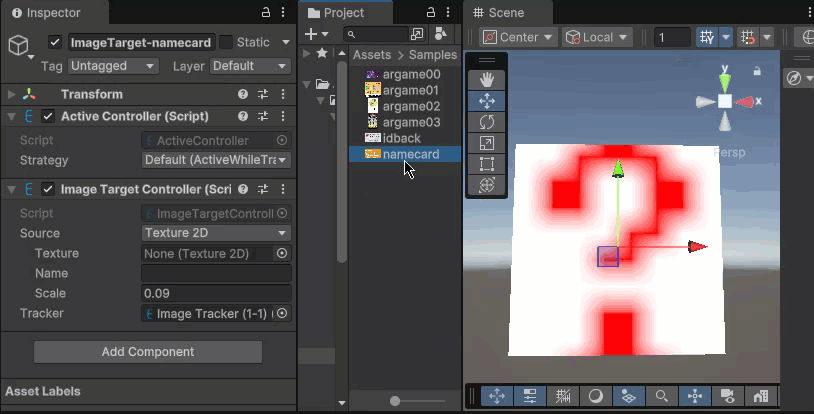The width and height of the screenshot is (814, 414).
Task: Click the Name input field
Action: tap(216, 273)
